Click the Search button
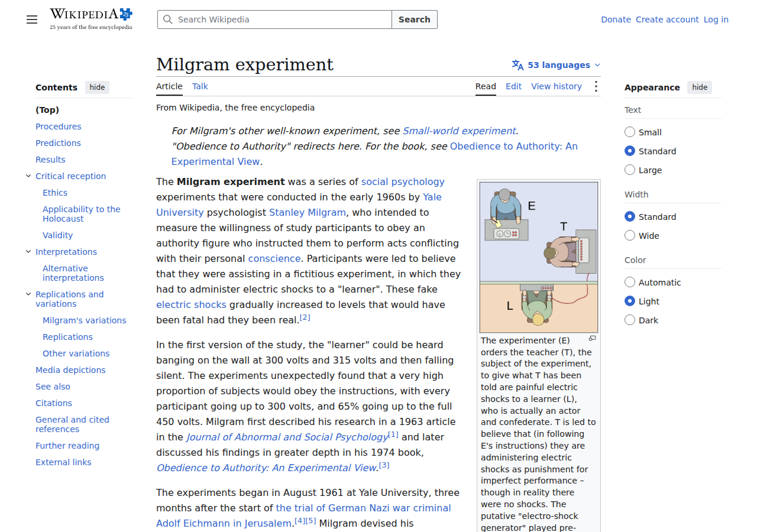This screenshot has height=532, width=757. coord(414,20)
